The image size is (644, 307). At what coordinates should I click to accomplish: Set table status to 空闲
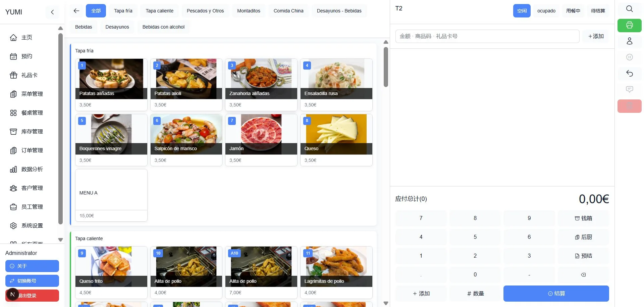point(522,11)
